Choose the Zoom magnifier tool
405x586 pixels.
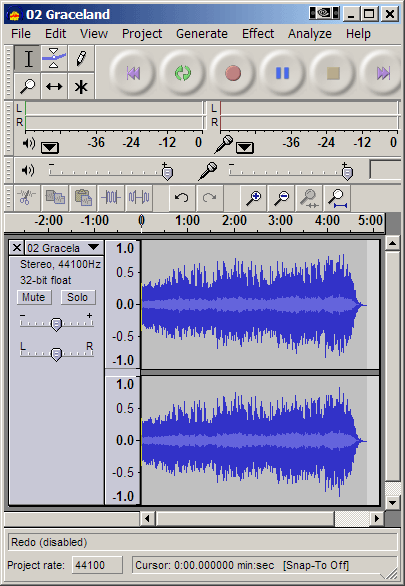coord(27,86)
